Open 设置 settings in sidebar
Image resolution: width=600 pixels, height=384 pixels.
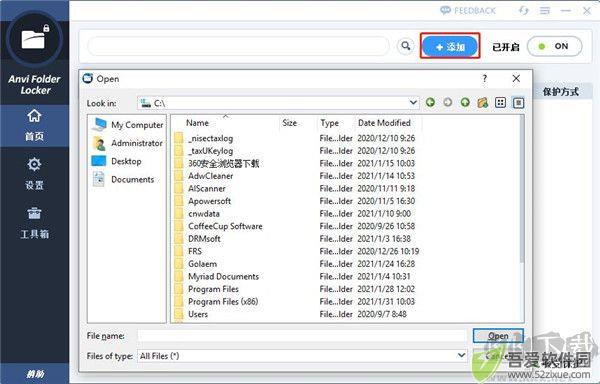pos(34,174)
